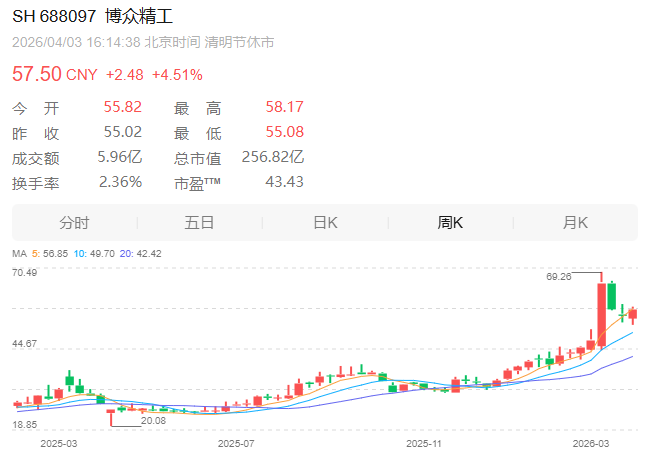Click the 成交额 label
This screenshot has height=464, width=652.
click(x=36, y=158)
